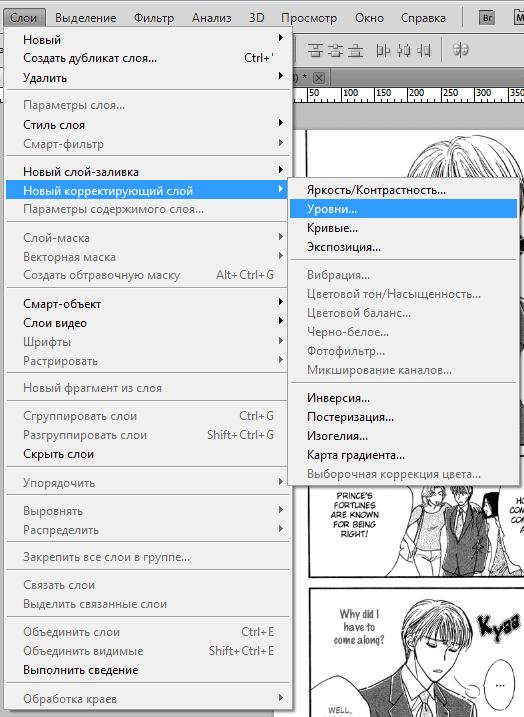This screenshot has width=524, height=717.
Task: Choose the highlighted Уровни... adjustment
Action: pos(404,209)
